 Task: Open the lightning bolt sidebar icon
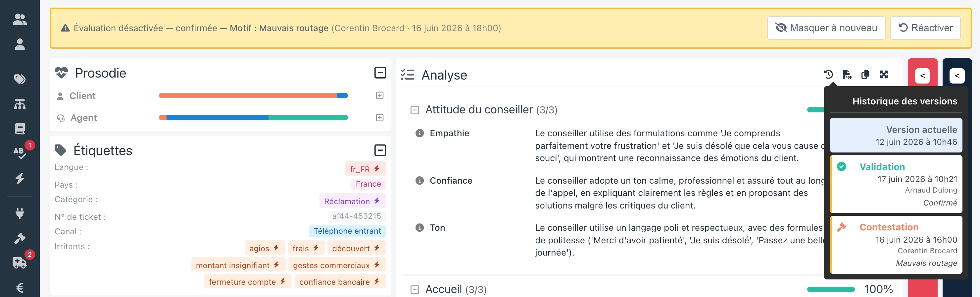pyautogui.click(x=20, y=178)
